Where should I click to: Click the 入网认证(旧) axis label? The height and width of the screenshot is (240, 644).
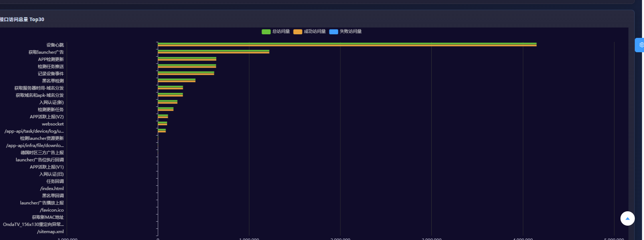[x=51, y=174]
